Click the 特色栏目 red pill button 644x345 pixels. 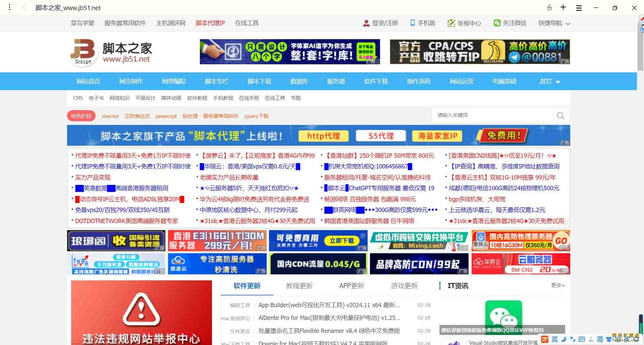point(81,116)
